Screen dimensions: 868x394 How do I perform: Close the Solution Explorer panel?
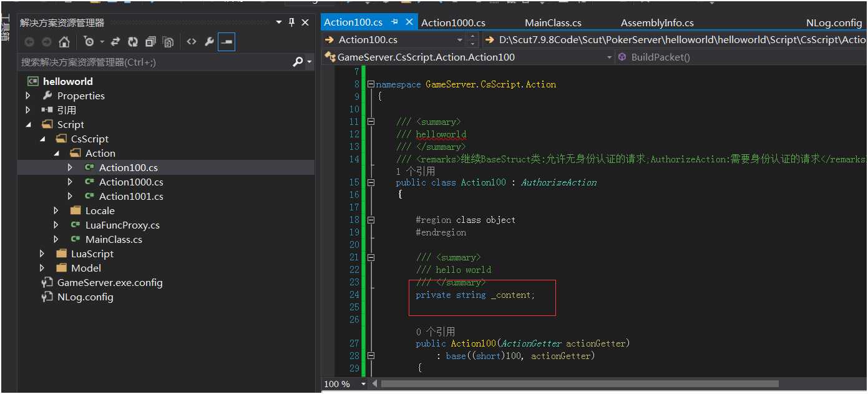click(305, 22)
